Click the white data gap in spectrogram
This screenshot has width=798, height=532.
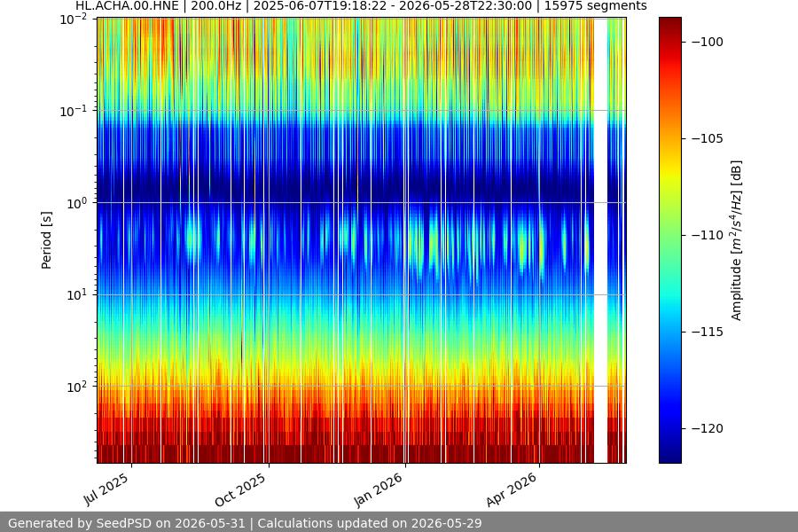click(600, 240)
